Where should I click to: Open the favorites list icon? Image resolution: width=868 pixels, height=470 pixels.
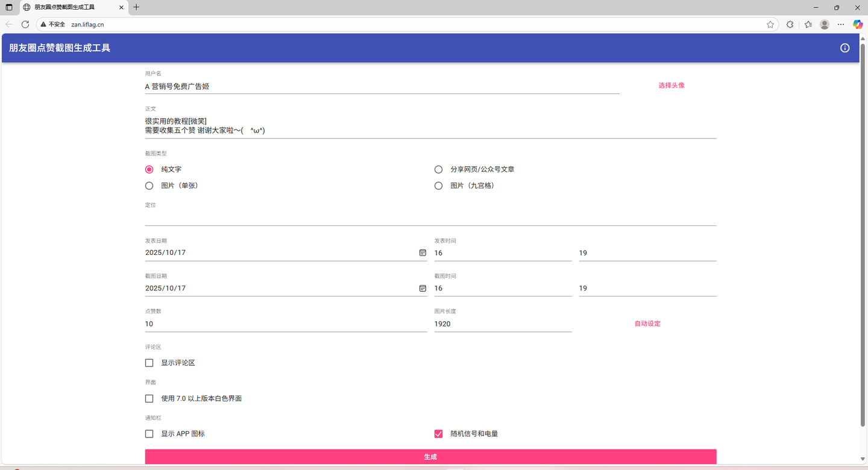tap(808, 25)
